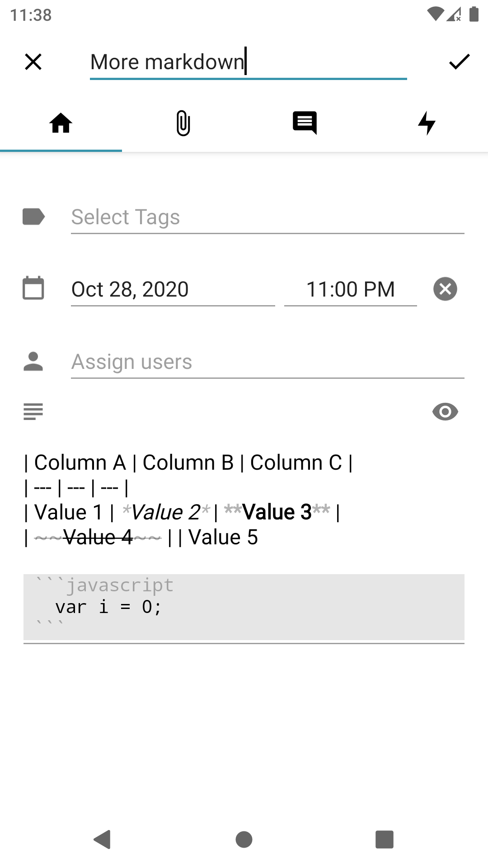
Task: Open the Assign users field
Action: coord(267,362)
